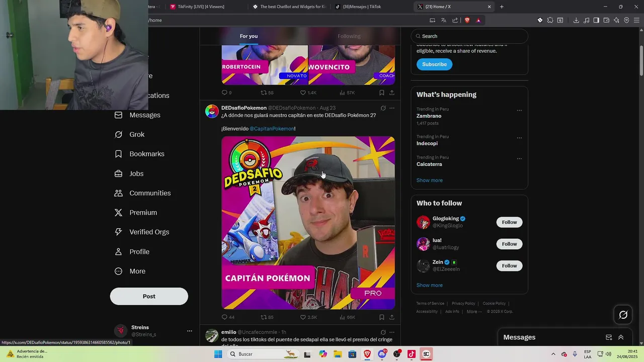This screenshot has height=362, width=644.
Task: Go to Profile in the X sidebar
Action: pyautogui.click(x=132, y=251)
